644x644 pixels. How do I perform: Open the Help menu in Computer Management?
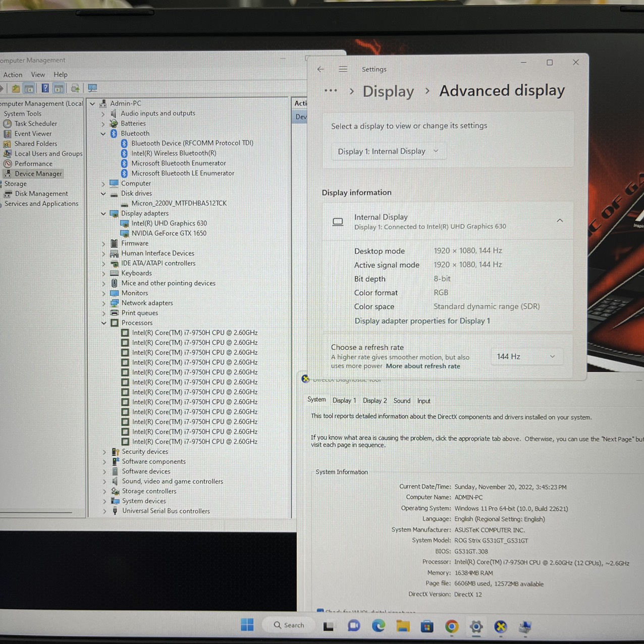coord(61,75)
